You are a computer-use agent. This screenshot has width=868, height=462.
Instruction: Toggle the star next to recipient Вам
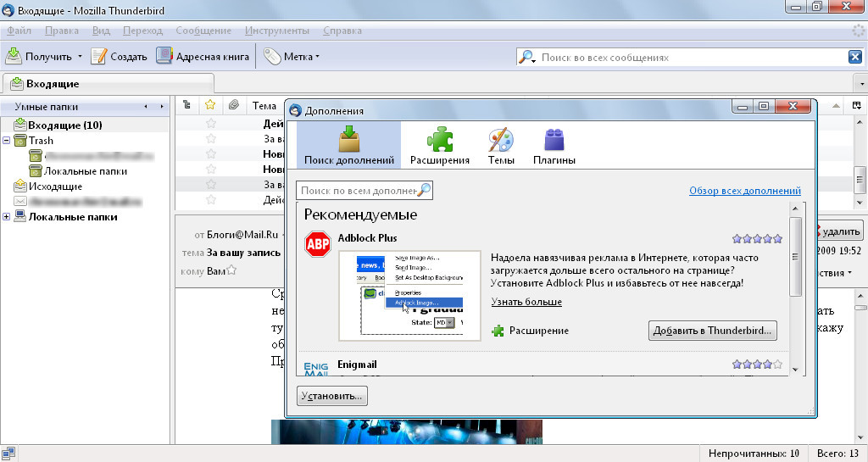coord(231,271)
